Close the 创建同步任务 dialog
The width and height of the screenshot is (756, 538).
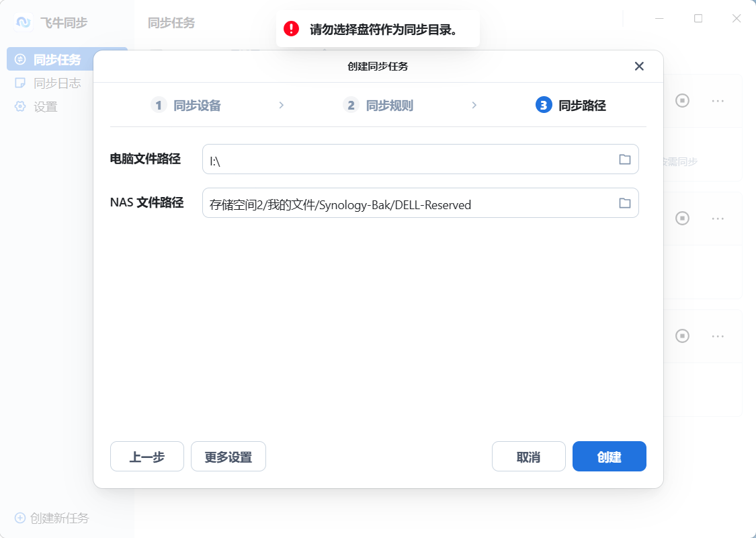tap(639, 66)
